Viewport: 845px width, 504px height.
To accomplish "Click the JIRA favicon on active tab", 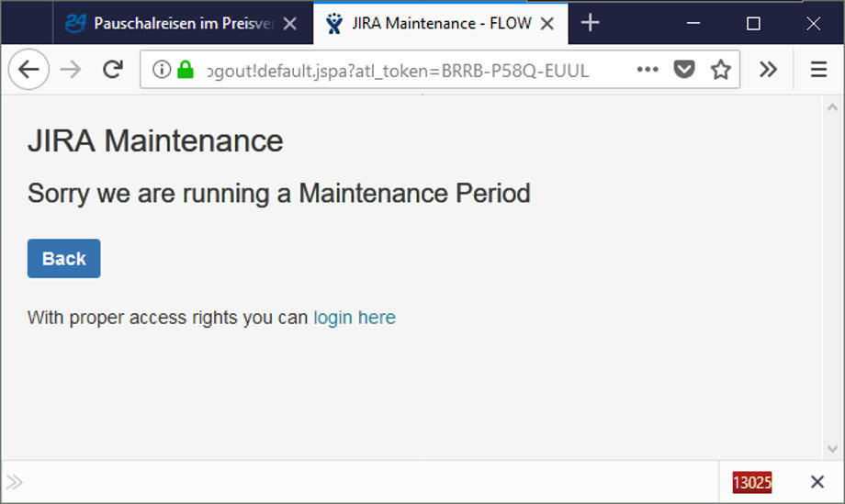I will 334,23.
